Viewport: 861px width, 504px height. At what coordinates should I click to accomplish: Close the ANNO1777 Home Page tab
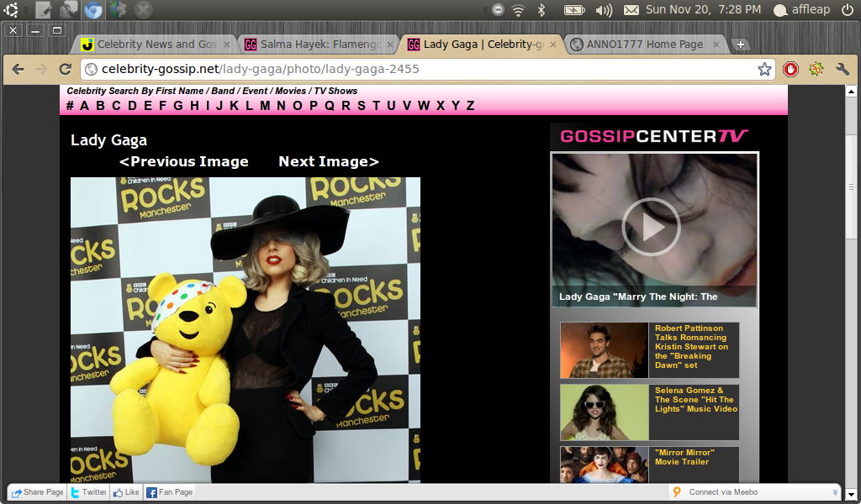pyautogui.click(x=716, y=45)
